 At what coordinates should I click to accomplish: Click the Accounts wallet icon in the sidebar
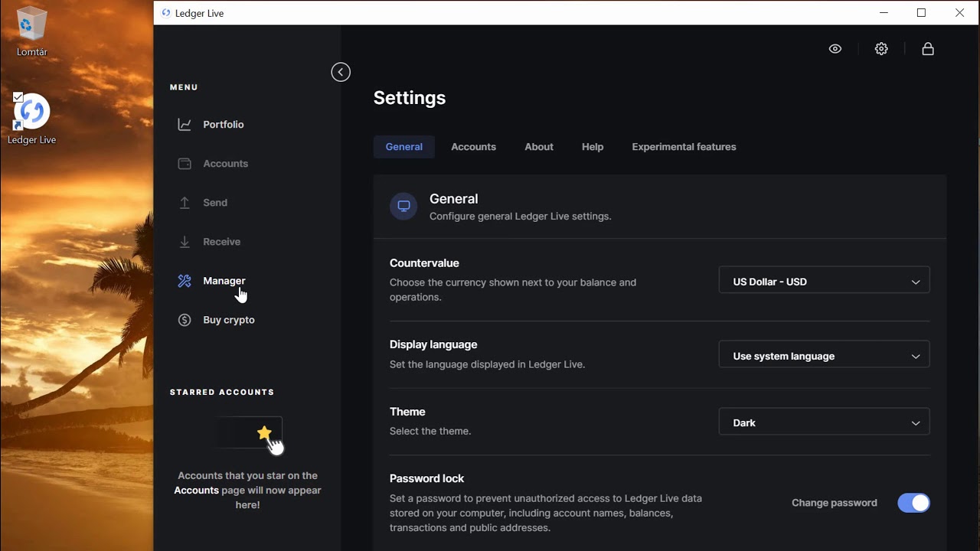[185, 164]
